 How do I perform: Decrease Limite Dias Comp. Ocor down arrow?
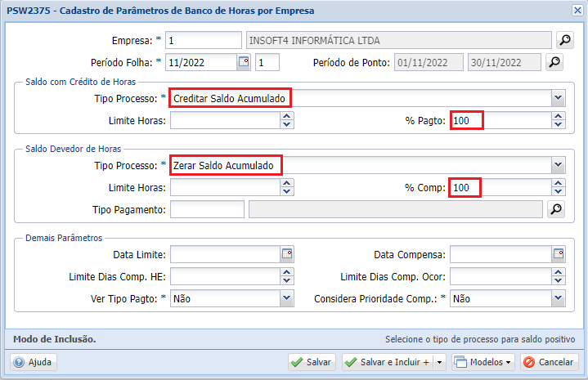pos(559,280)
